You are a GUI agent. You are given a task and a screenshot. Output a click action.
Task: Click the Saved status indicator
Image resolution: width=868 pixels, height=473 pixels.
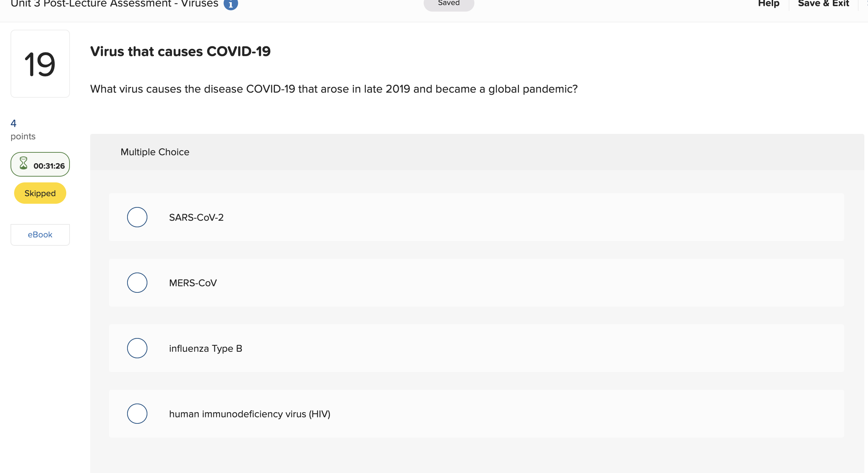(x=448, y=3)
